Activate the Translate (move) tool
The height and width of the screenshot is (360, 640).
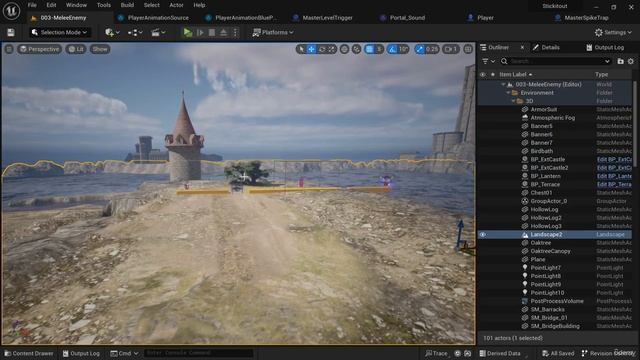(311, 49)
